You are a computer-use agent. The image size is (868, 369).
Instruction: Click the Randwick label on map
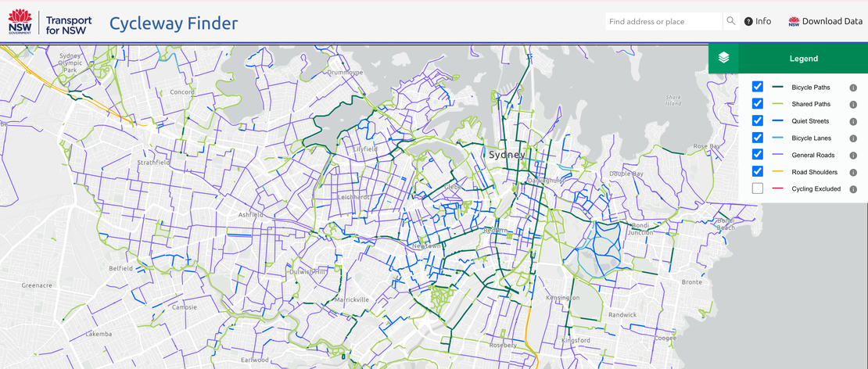[622, 315]
